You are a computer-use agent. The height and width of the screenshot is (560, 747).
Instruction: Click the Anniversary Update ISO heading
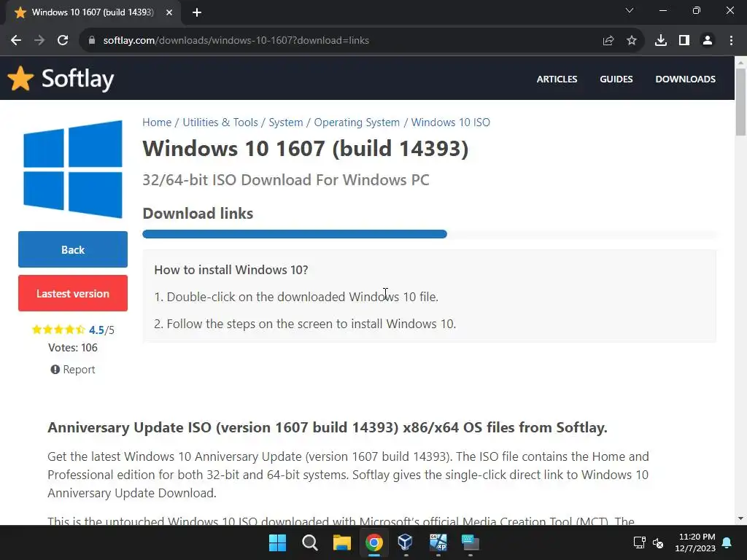point(328,427)
